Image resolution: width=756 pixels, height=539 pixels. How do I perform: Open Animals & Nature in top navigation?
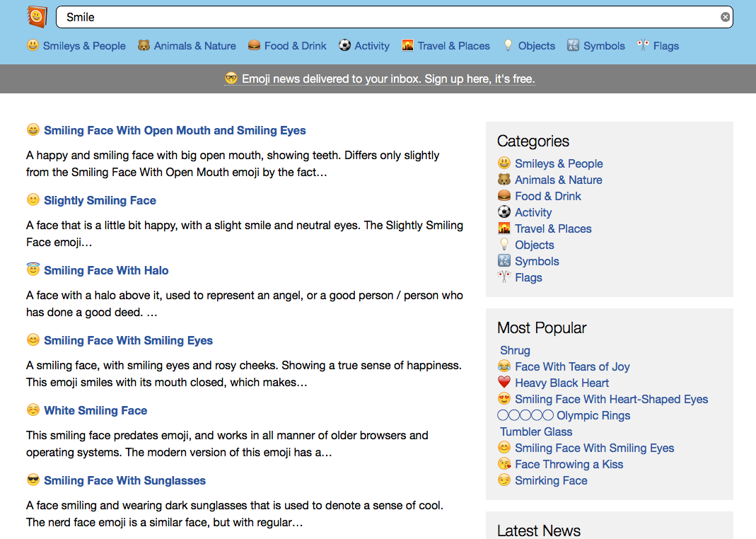tap(194, 46)
